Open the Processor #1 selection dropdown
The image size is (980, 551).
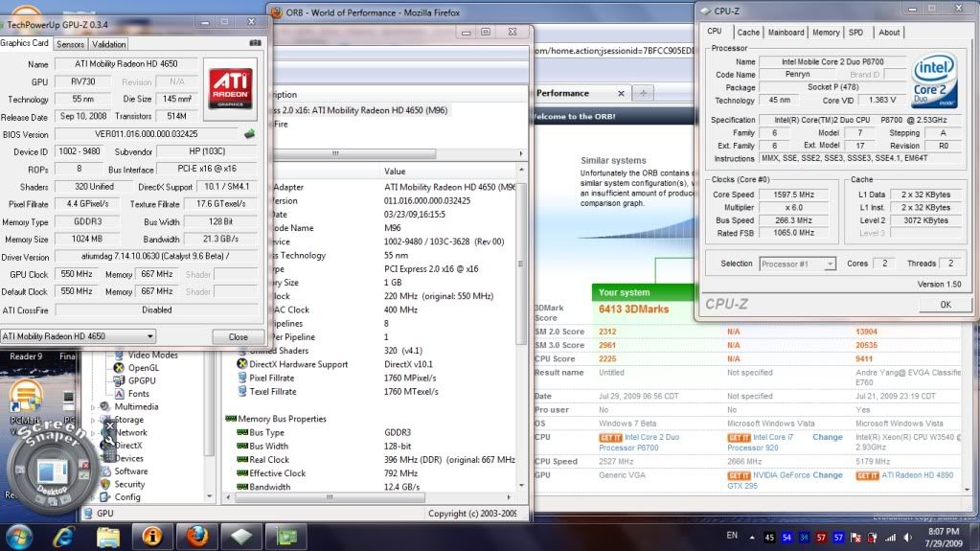coord(797,264)
